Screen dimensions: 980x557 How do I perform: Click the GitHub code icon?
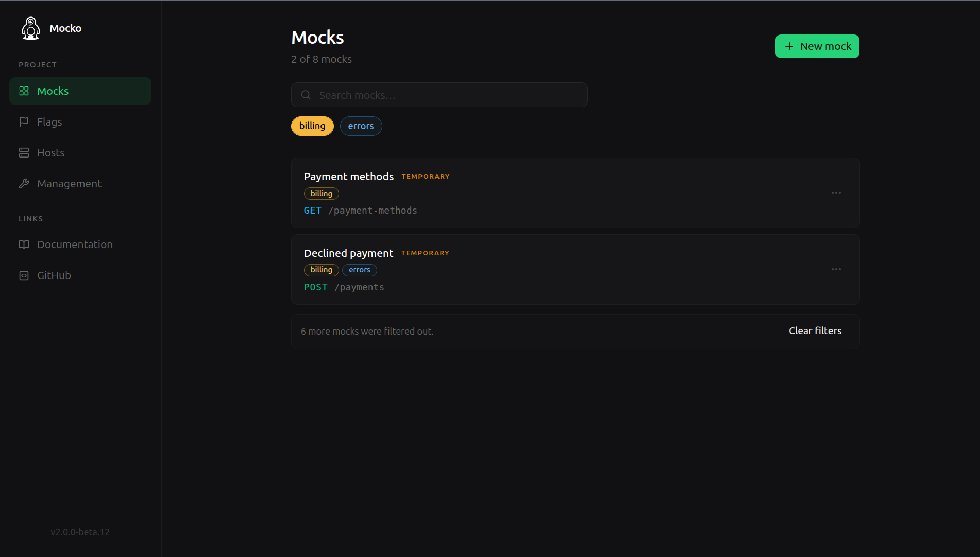[24, 275]
